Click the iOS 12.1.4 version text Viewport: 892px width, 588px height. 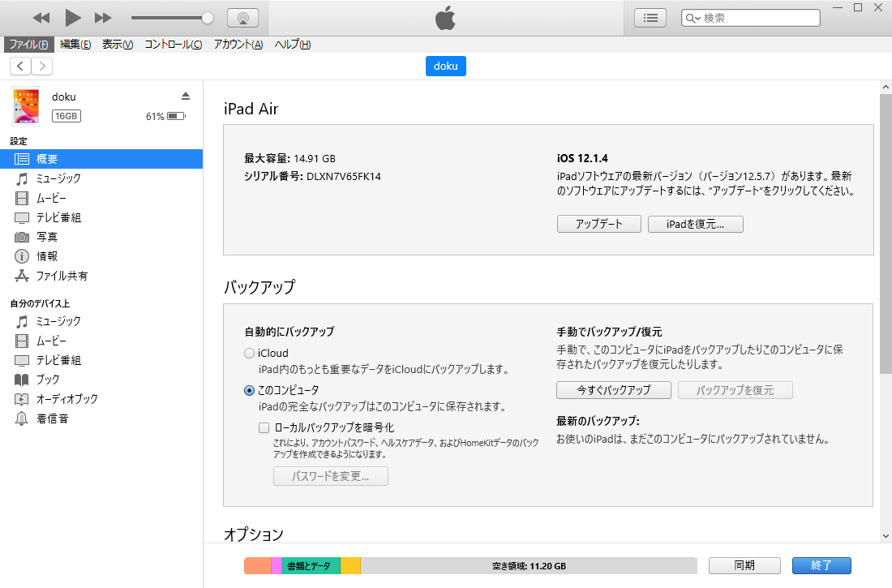coord(582,158)
